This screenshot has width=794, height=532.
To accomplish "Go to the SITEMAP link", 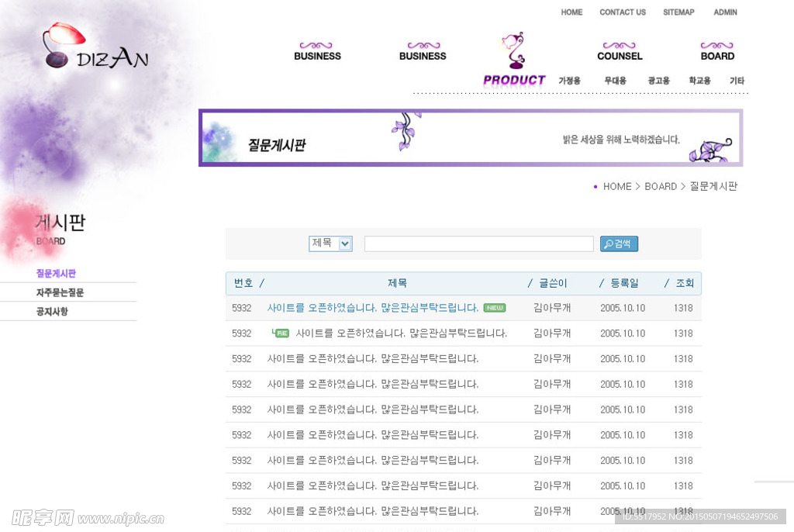I will click(678, 12).
